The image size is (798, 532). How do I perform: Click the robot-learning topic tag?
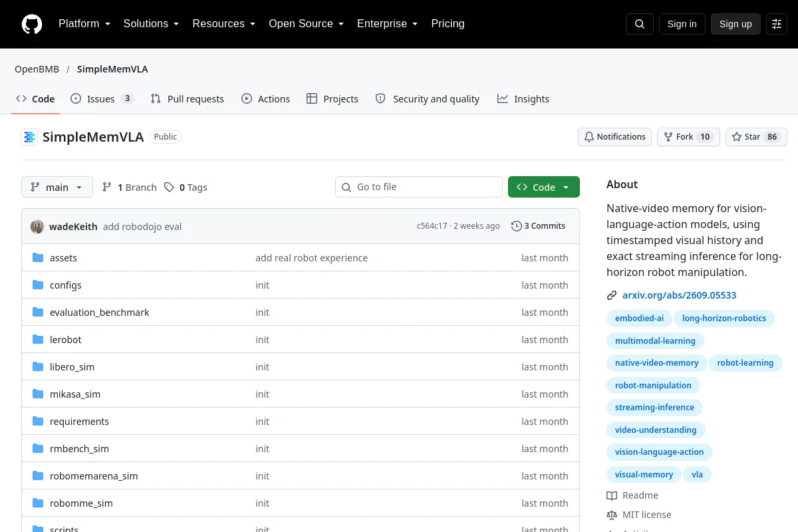click(x=745, y=363)
